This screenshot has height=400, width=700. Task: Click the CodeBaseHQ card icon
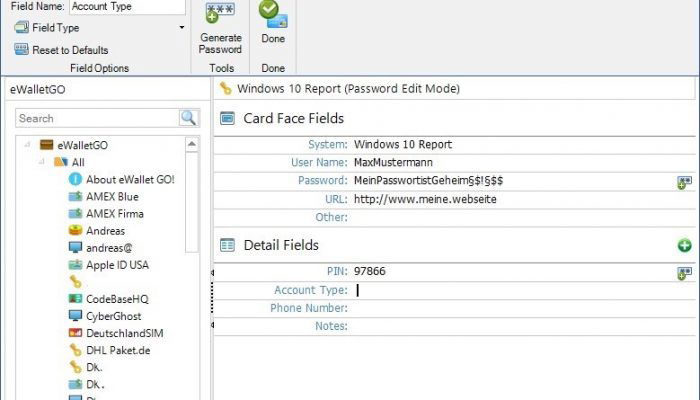tap(75, 299)
